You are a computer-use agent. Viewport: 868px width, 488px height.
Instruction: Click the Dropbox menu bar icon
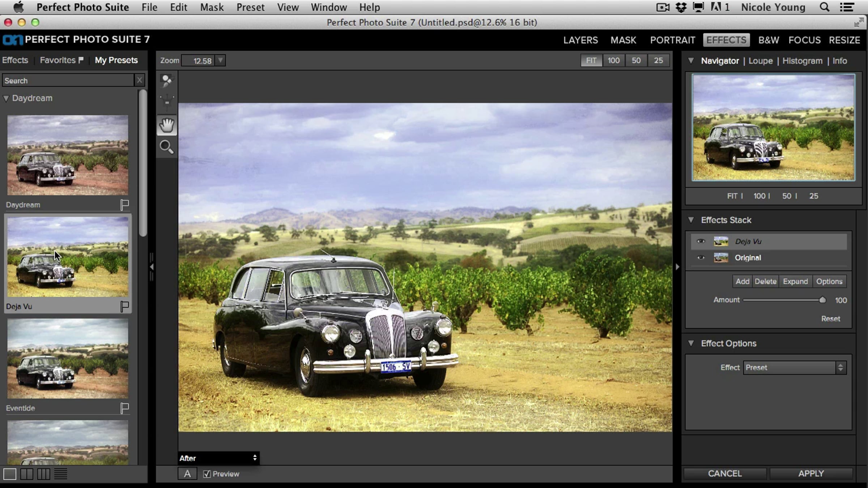(681, 7)
